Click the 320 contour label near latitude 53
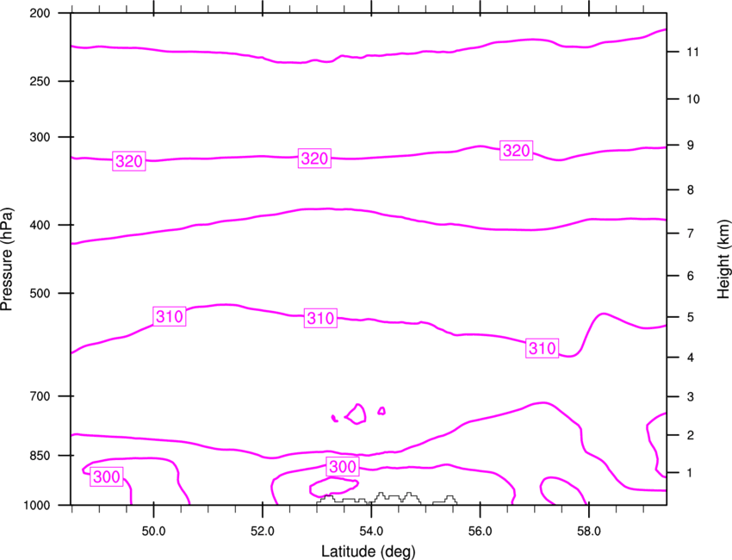This screenshot has width=732, height=560. click(314, 159)
